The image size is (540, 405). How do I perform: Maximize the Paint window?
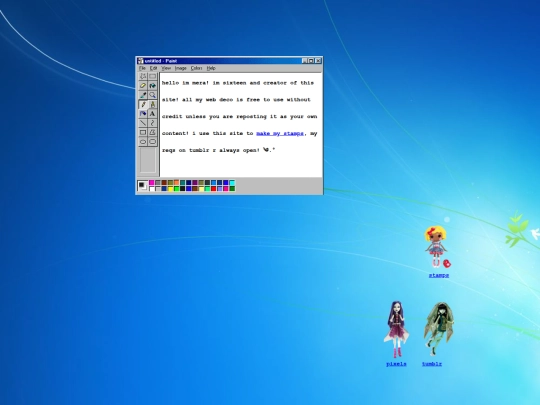coord(311,61)
